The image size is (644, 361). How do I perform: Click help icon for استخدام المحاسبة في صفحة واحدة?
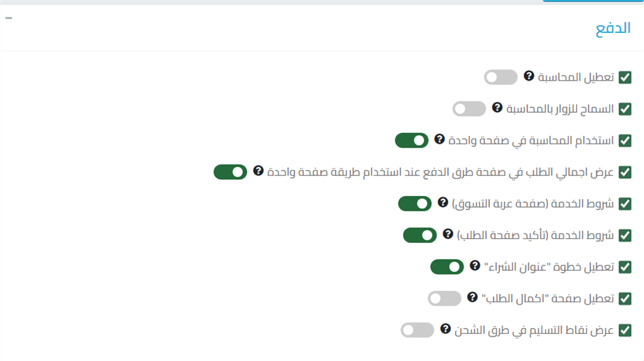click(440, 139)
